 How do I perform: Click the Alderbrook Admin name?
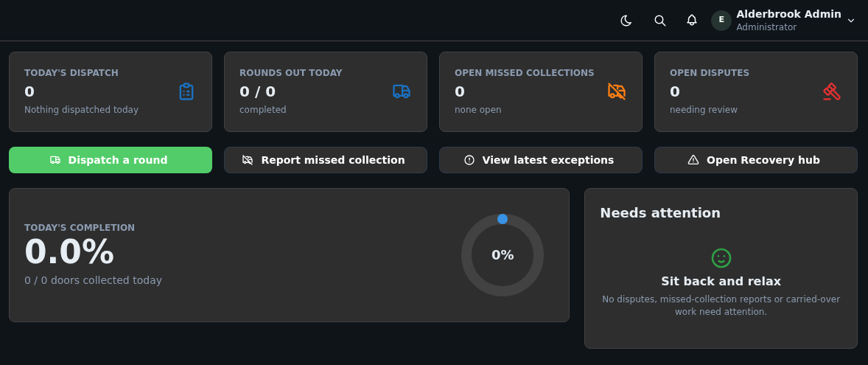[788, 15]
